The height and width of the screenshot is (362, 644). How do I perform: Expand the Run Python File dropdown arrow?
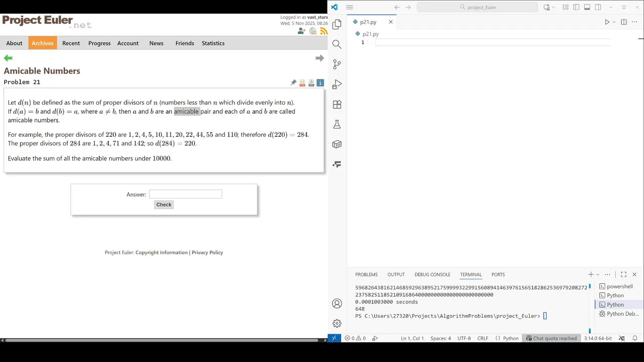(614, 22)
